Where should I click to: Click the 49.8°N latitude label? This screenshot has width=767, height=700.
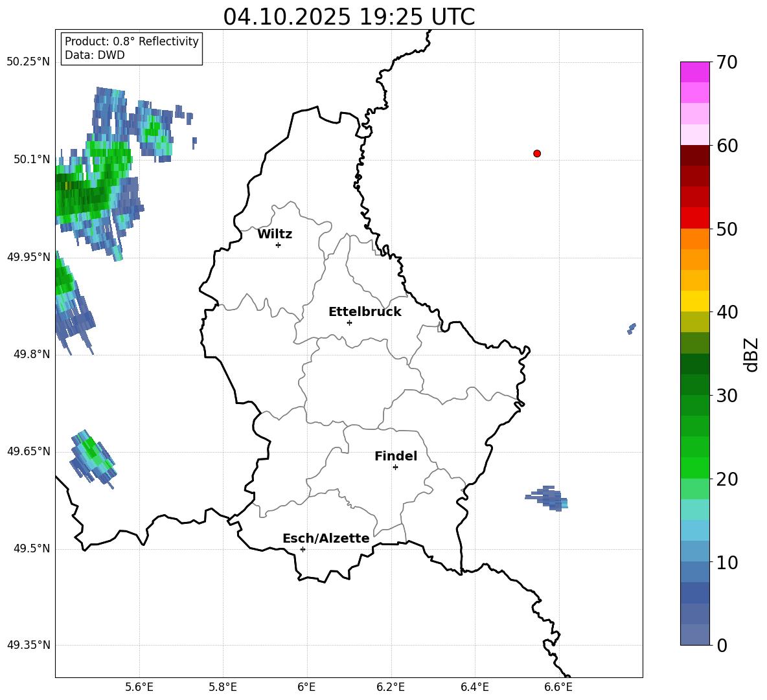31,354
